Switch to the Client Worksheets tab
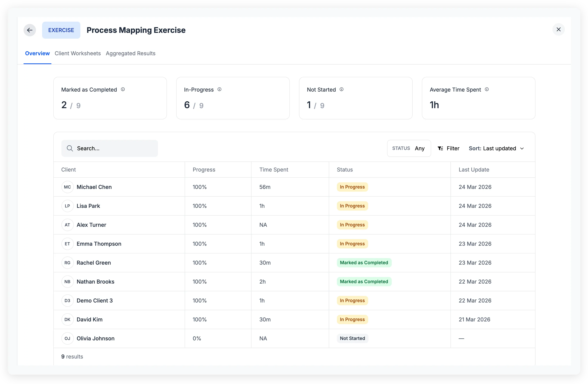Viewport: 588px width, 384px height. (x=78, y=53)
